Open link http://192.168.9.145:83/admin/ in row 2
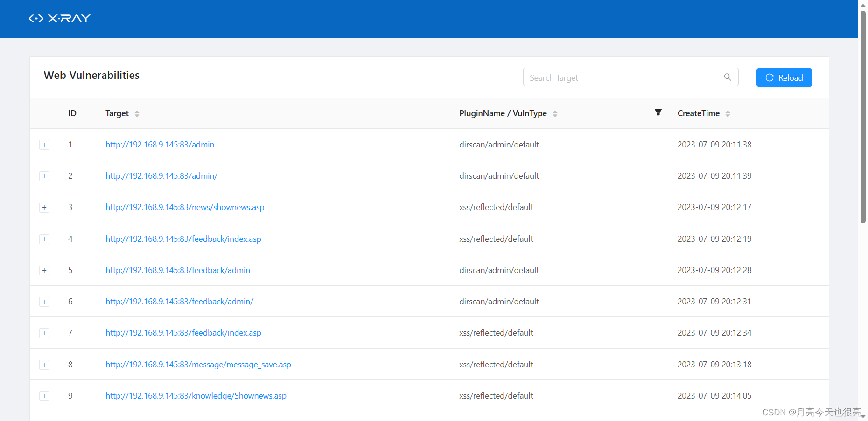Viewport: 868px width, 421px height. 161,176
